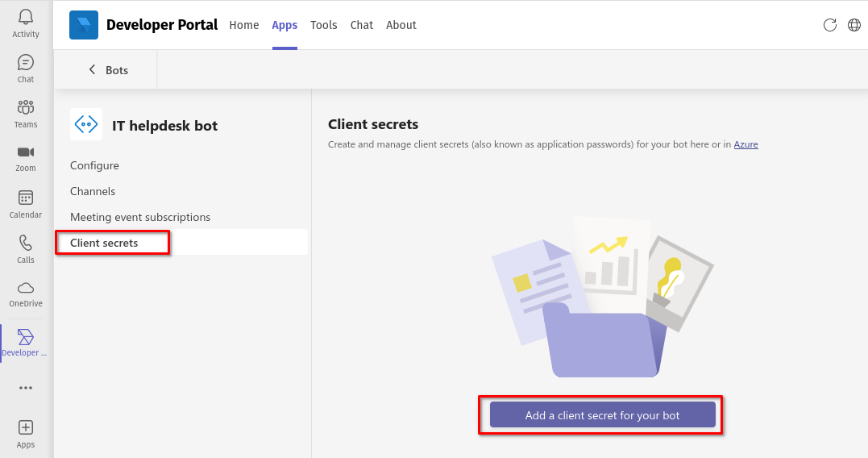This screenshot has width=868, height=458.
Task: Switch to the Tools tab
Action: point(324,25)
